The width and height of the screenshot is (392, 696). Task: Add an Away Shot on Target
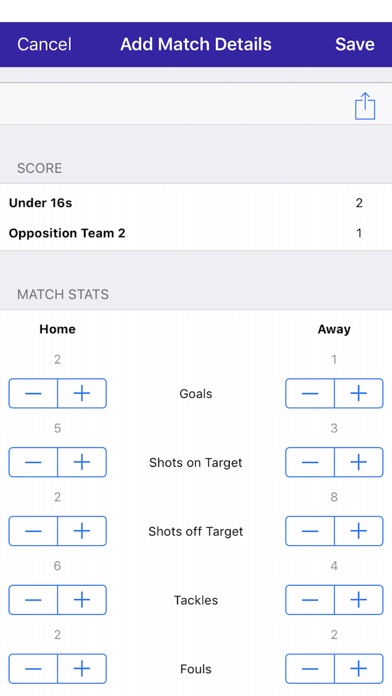[359, 462]
